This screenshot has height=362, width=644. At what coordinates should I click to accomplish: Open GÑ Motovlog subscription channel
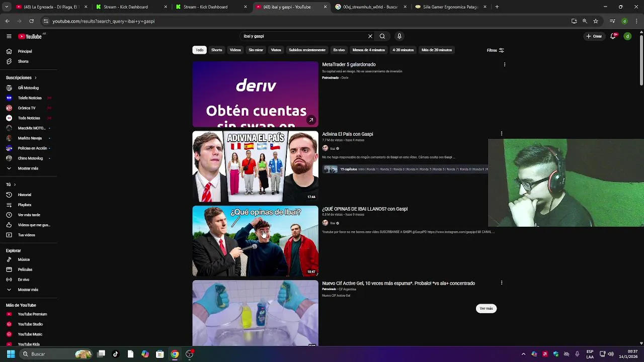pos(28,88)
